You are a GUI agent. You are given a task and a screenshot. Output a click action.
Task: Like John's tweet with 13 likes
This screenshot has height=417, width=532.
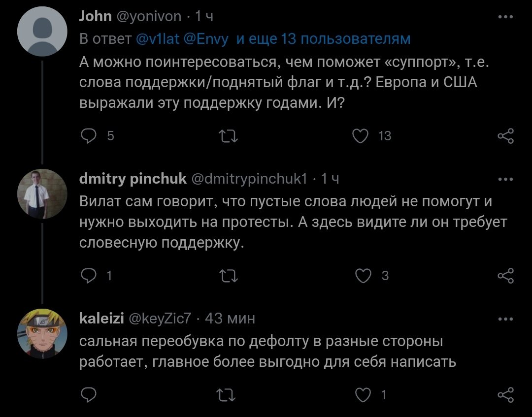(361, 135)
